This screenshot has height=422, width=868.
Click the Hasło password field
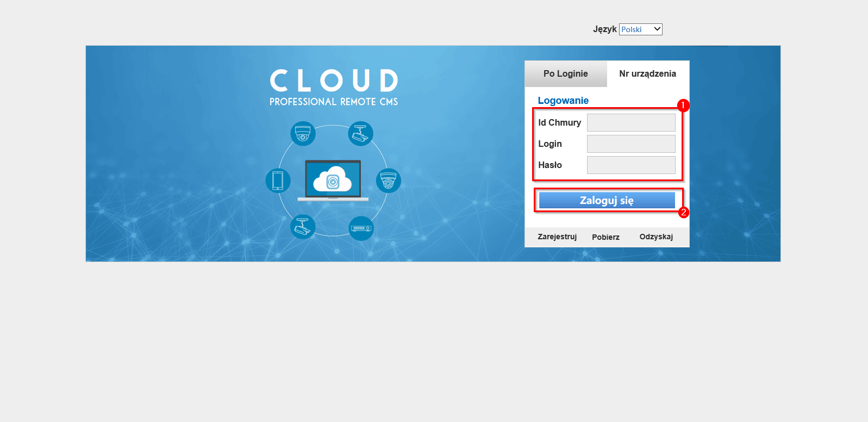pos(631,165)
